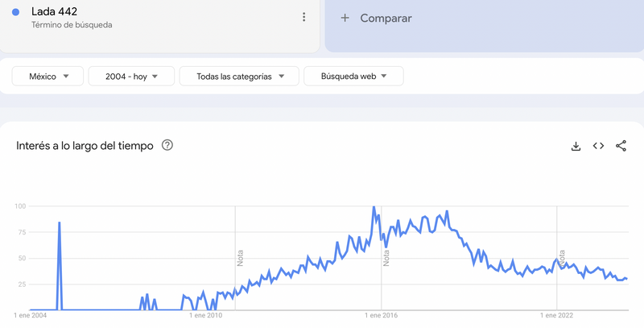Click the Nota marker near 2010
The image size is (644, 328).
[240, 257]
